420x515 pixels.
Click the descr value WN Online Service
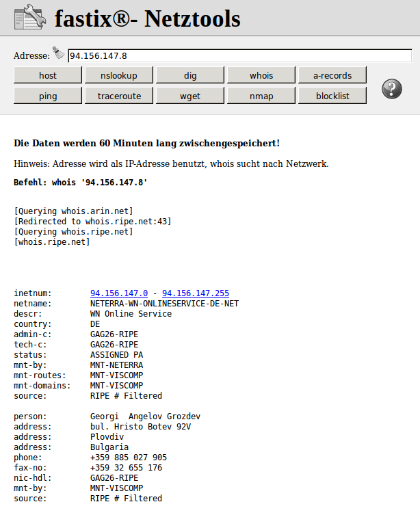[x=131, y=314]
